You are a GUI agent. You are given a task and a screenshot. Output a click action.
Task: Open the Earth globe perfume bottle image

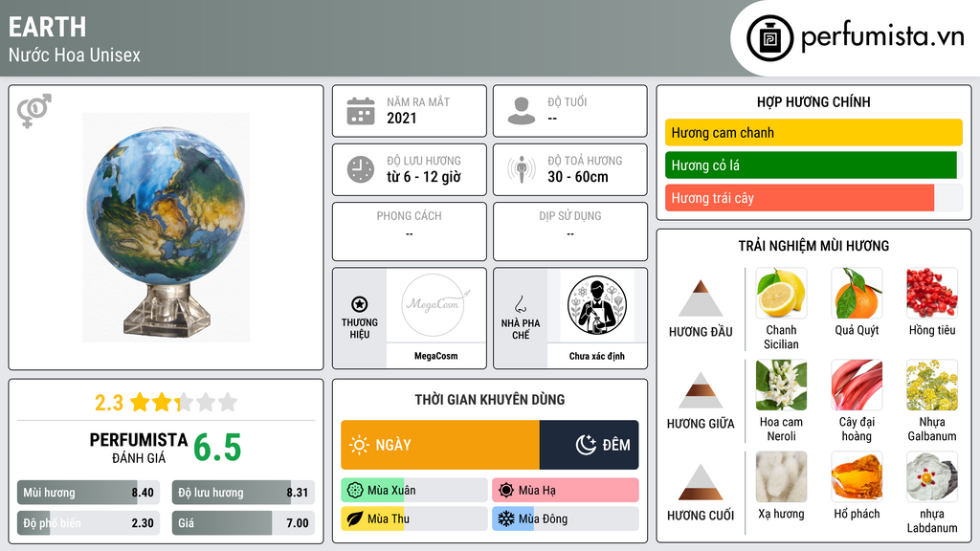[x=167, y=228]
